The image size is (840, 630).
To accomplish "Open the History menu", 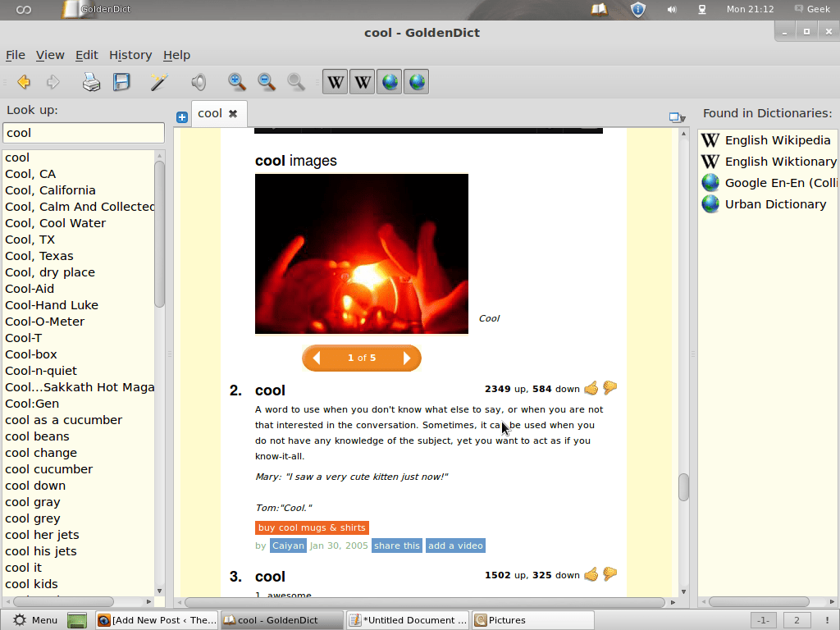I will [130, 55].
